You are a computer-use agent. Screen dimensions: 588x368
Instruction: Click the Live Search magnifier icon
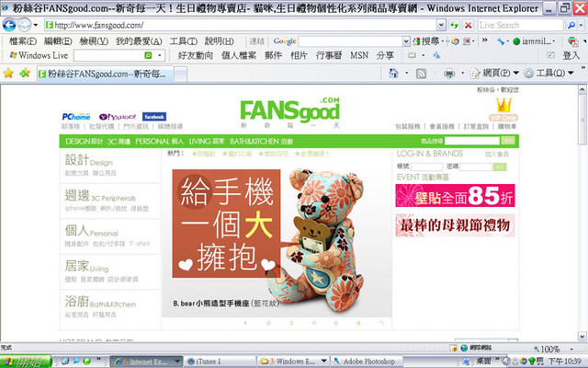coord(571,25)
